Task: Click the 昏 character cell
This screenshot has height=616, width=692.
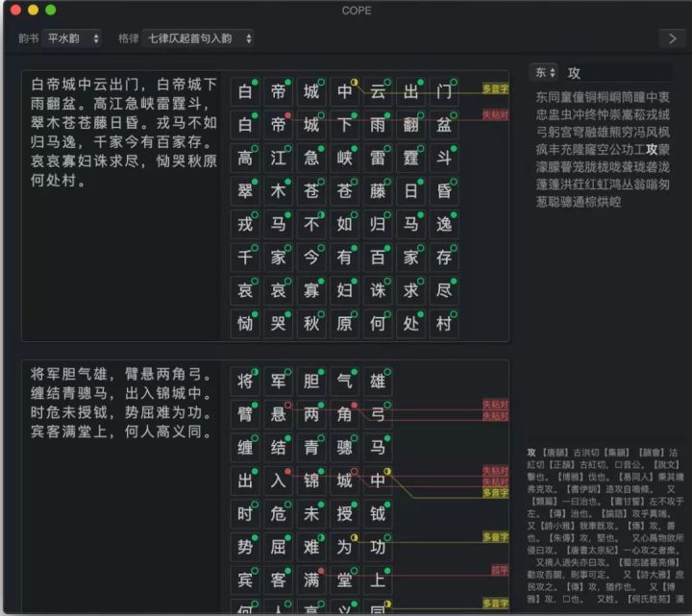Action: click(444, 191)
